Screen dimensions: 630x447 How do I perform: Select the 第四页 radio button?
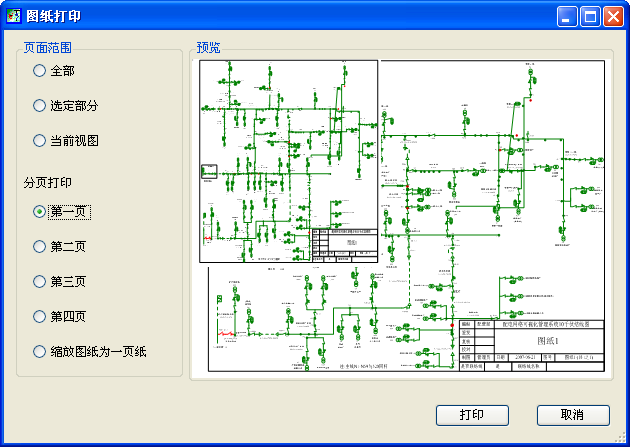pyautogui.click(x=39, y=316)
